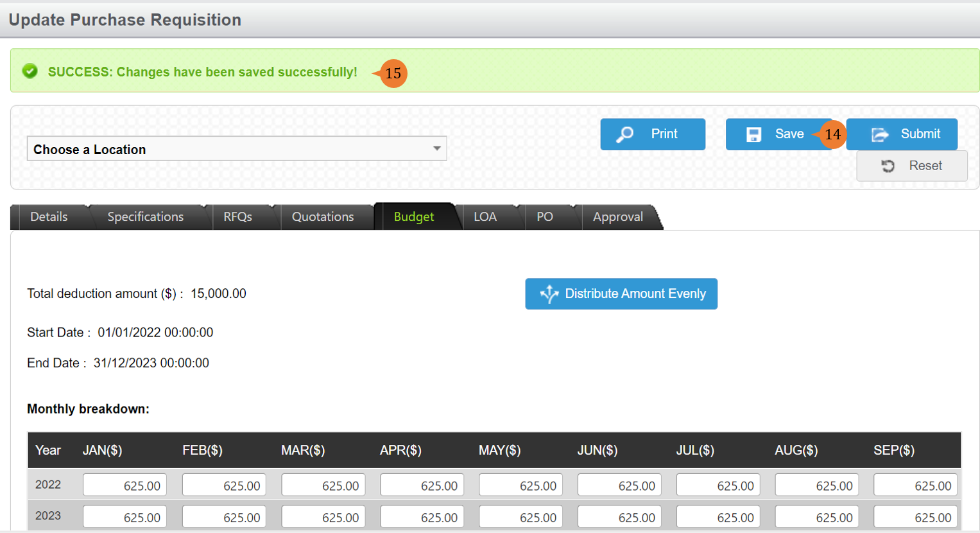Select the Budget tab

pos(414,217)
